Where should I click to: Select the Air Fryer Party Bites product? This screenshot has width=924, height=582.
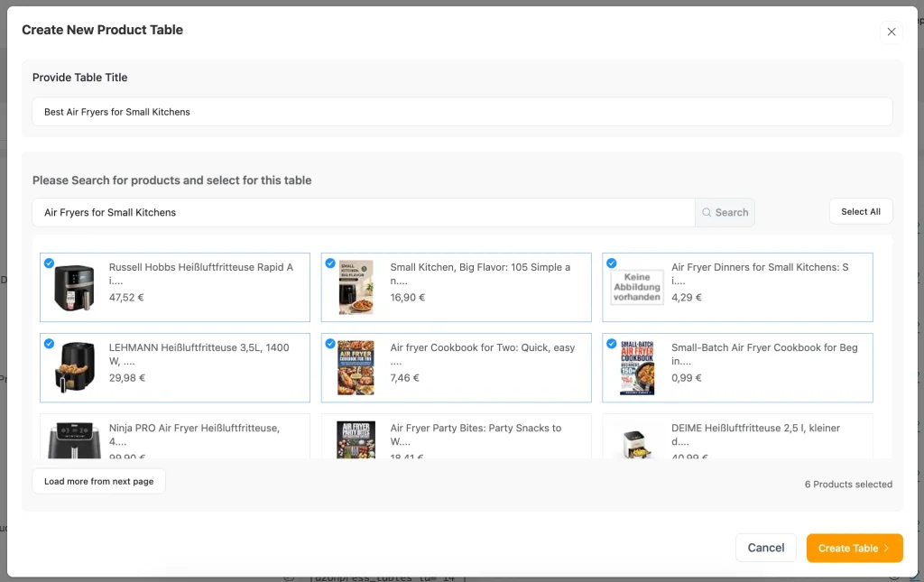[x=456, y=437]
